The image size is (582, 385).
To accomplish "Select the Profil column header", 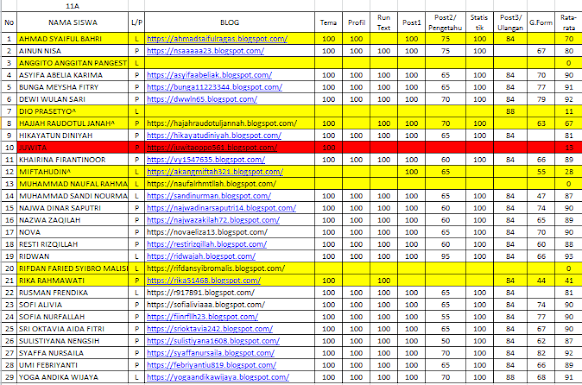I will 356,22.
